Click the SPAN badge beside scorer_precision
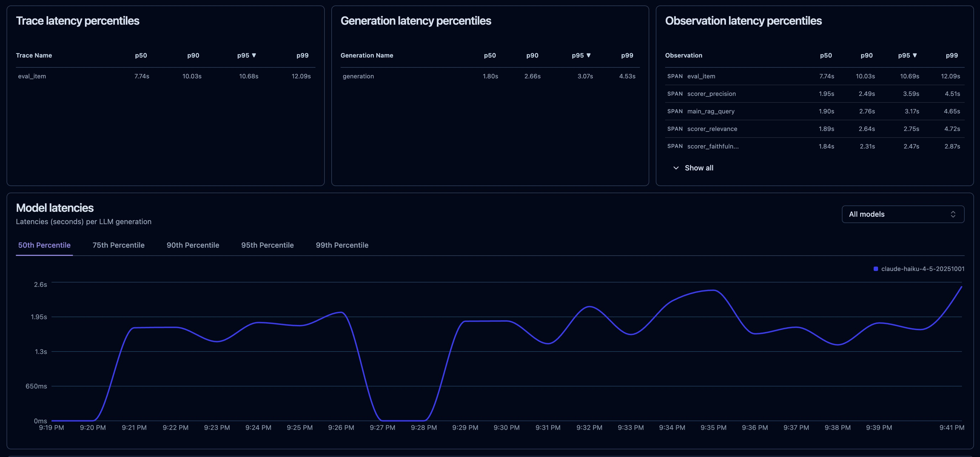Image resolution: width=980 pixels, height=457 pixels. (675, 94)
